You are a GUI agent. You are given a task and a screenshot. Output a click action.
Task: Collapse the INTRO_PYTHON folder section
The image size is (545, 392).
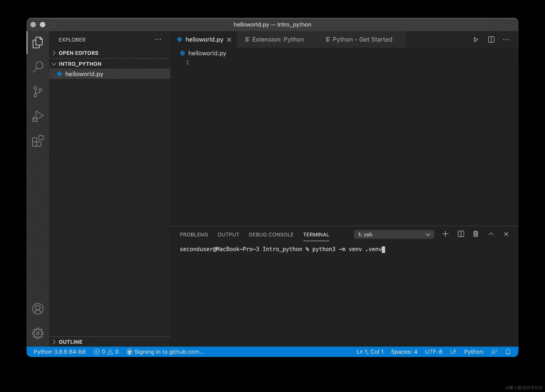click(x=80, y=64)
